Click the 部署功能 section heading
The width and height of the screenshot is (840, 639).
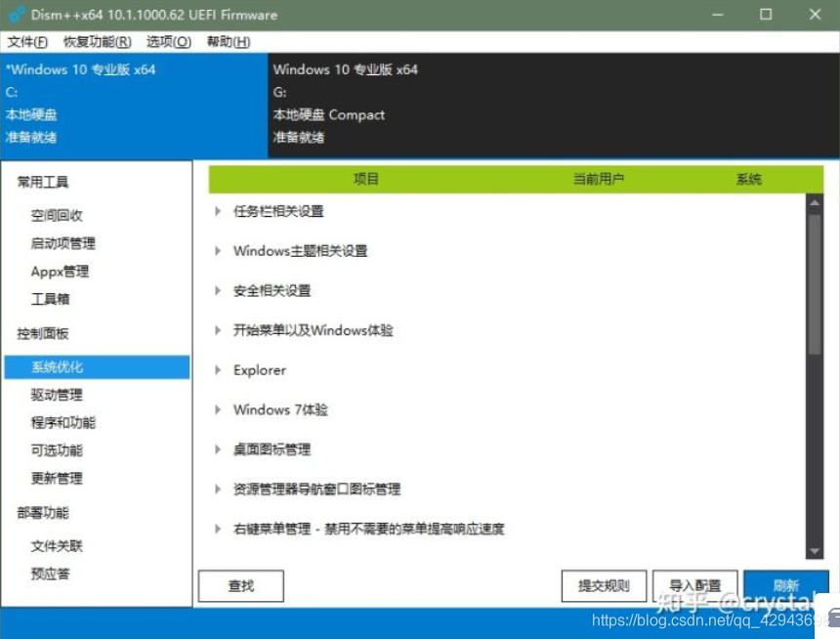coord(43,513)
